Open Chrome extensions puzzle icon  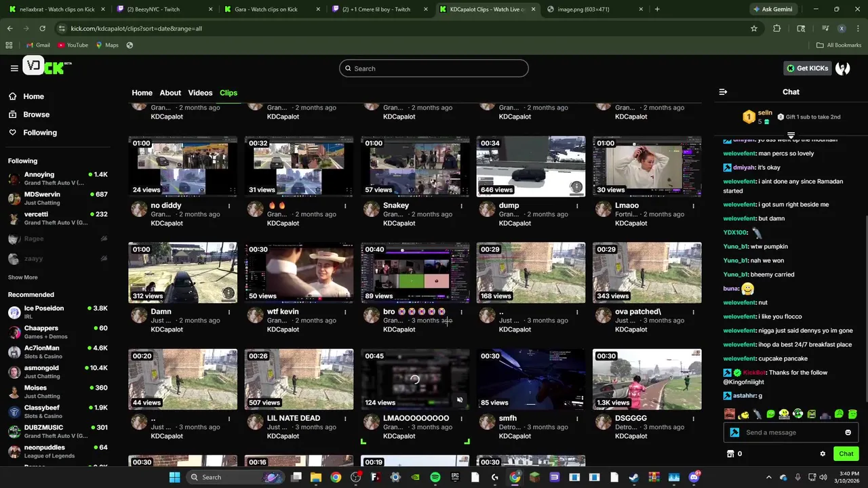pos(777,28)
